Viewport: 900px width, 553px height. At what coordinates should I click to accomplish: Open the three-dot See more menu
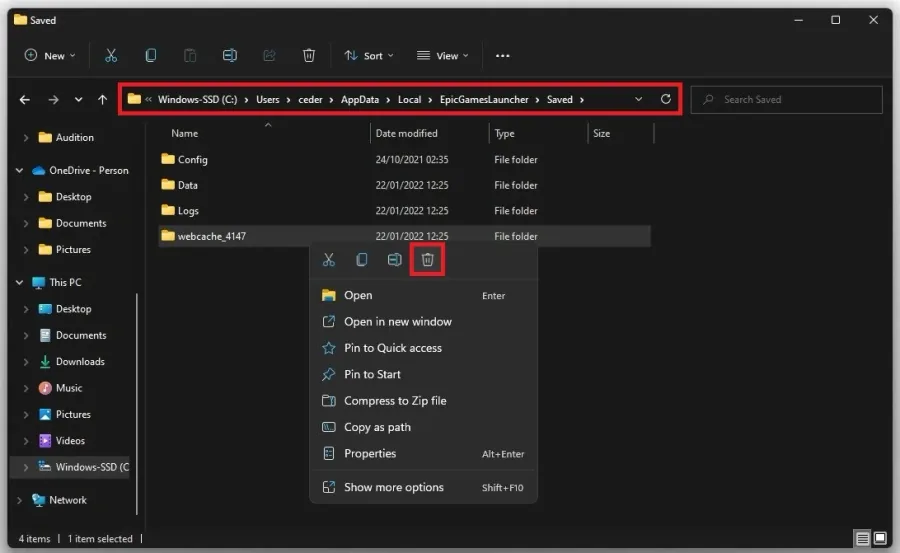(x=502, y=56)
